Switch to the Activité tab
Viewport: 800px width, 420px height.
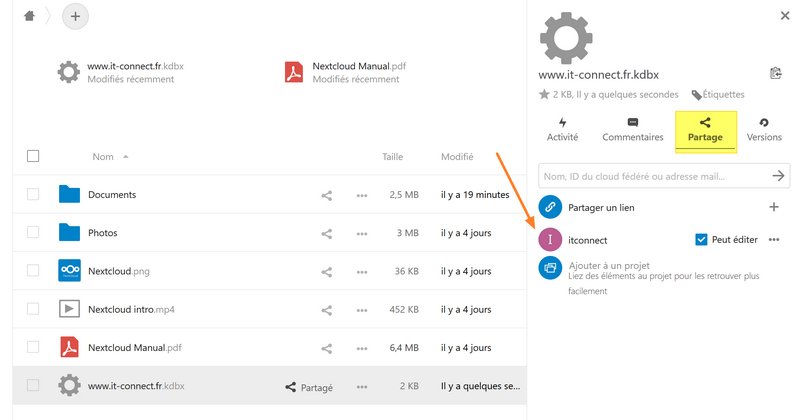(x=562, y=129)
